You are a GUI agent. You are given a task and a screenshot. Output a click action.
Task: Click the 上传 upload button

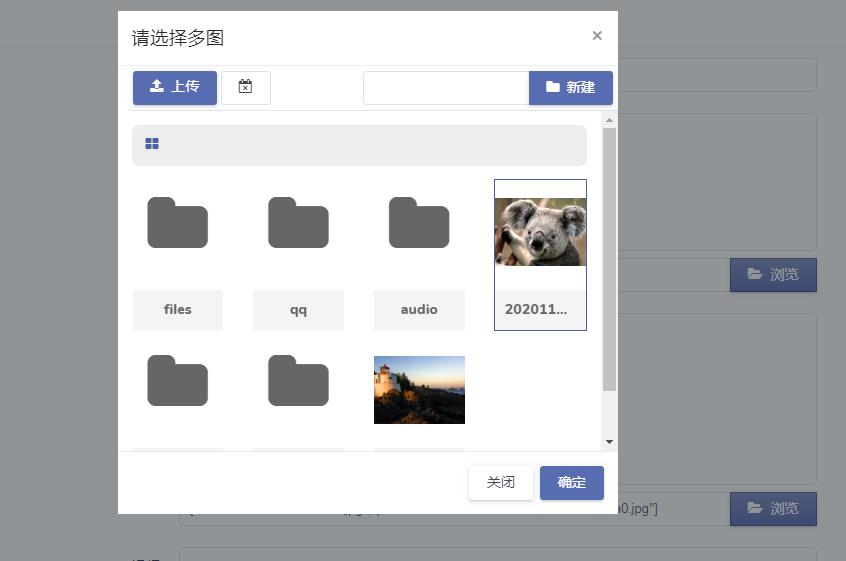[175, 87]
